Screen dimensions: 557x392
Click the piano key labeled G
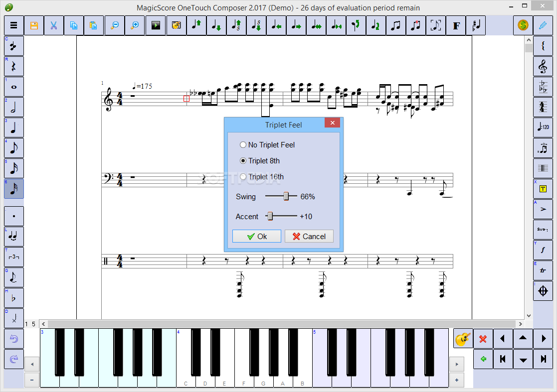tap(263, 382)
